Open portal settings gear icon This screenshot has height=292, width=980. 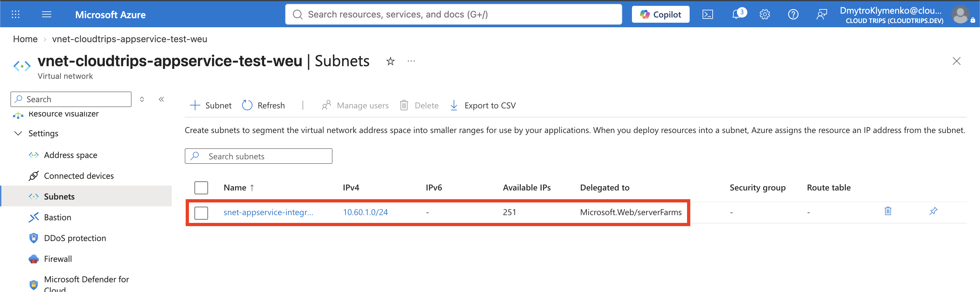764,15
